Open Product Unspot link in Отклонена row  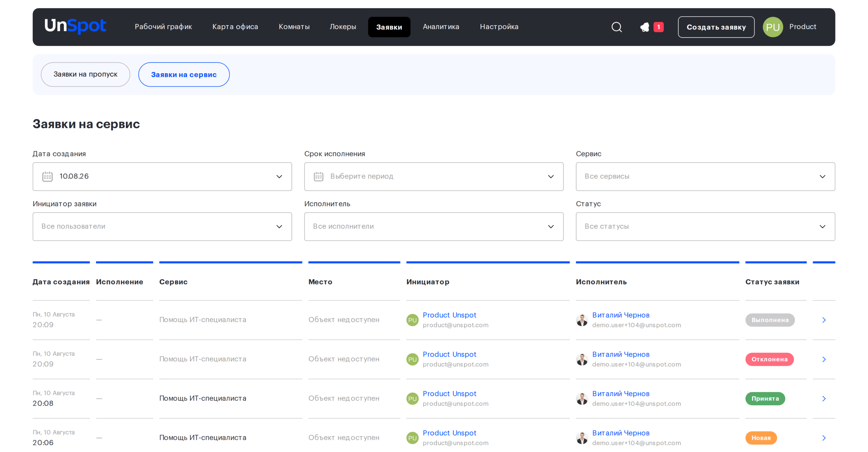click(x=449, y=354)
